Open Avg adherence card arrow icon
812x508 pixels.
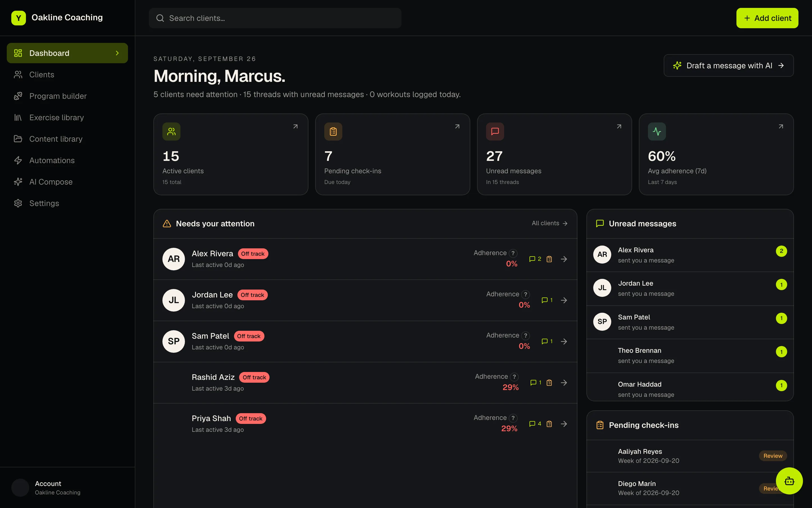(781, 126)
